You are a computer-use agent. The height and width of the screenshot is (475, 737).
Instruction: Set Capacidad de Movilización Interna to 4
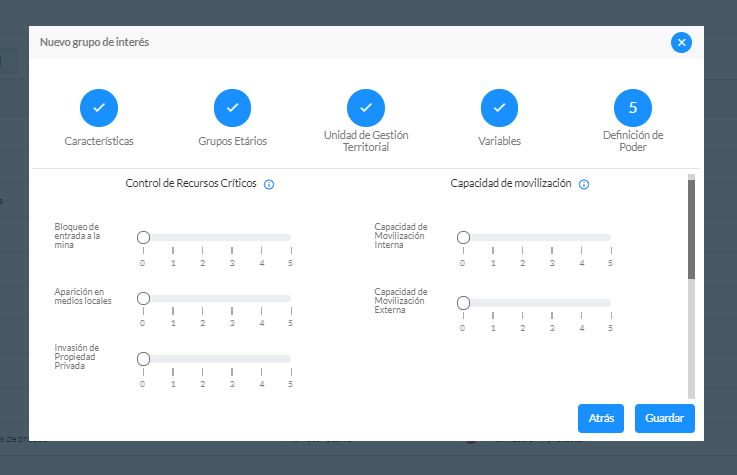click(x=581, y=237)
